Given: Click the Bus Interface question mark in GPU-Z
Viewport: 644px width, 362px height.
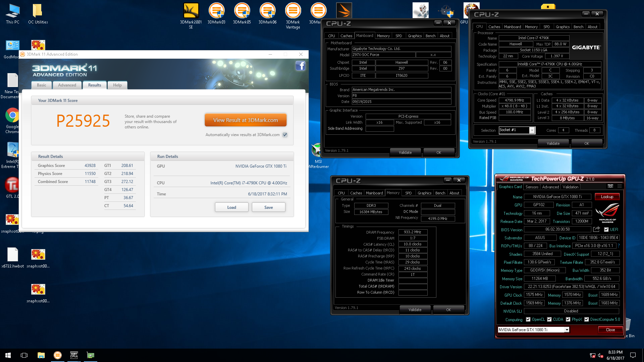Looking at the screenshot, I should point(619,246).
